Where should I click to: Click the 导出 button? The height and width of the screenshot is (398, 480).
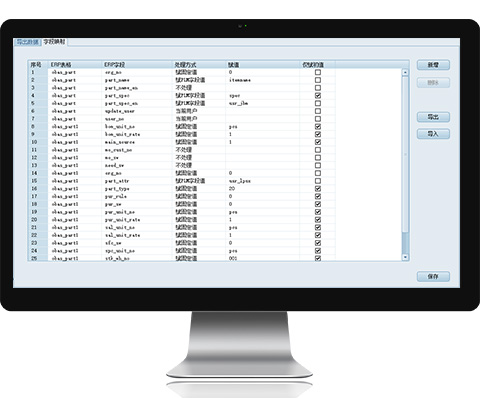click(433, 117)
